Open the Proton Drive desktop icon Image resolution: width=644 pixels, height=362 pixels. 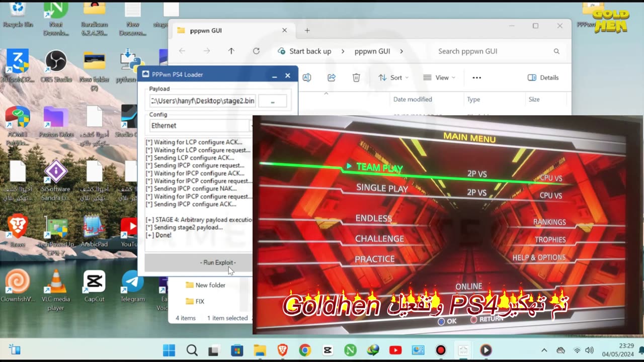click(56, 122)
